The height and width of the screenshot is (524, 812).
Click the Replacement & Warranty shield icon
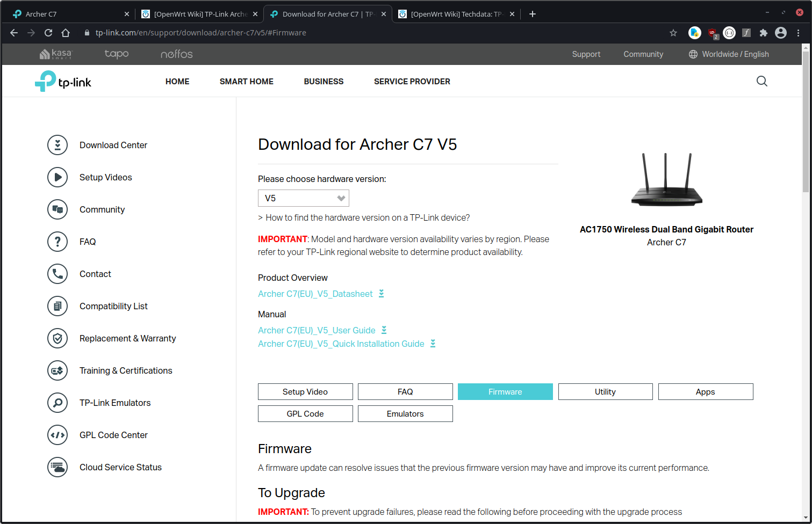[58, 338]
